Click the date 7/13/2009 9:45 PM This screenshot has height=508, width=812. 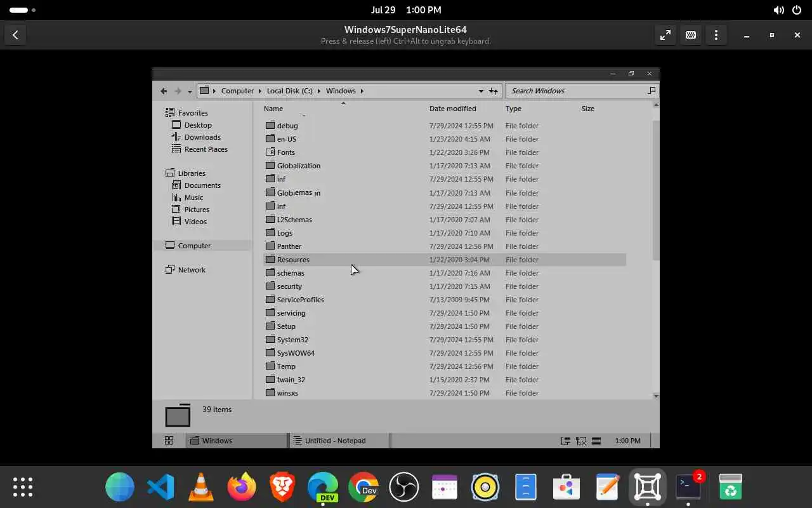(459, 300)
